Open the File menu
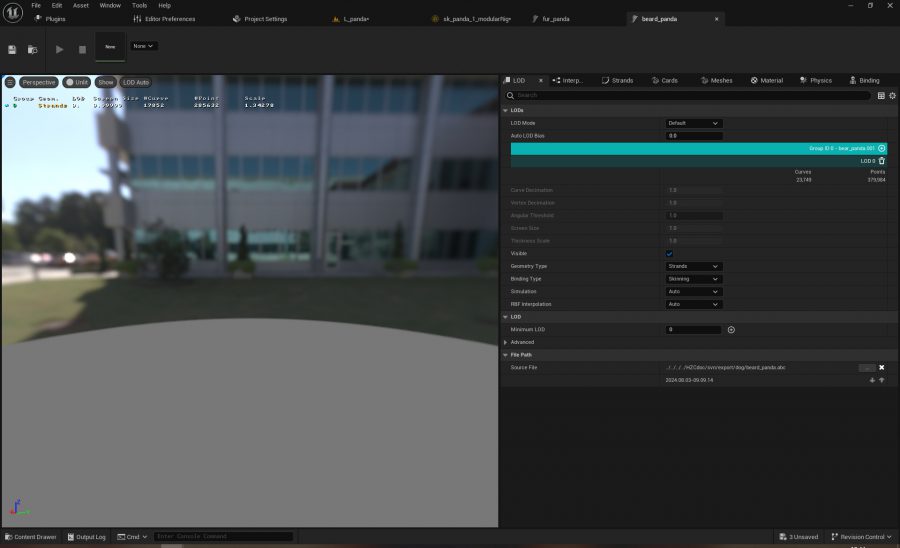This screenshot has height=548, width=900. (x=36, y=5)
